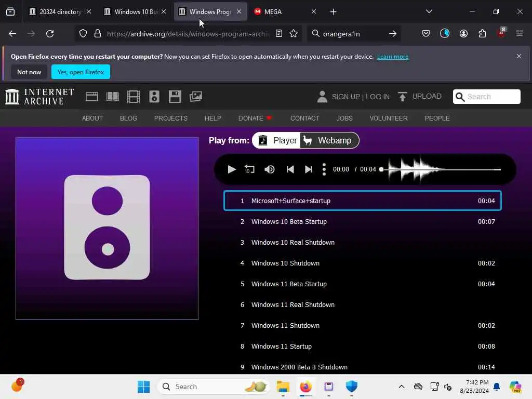Open the Pocket save icon
The image size is (532, 399).
pos(426,34)
